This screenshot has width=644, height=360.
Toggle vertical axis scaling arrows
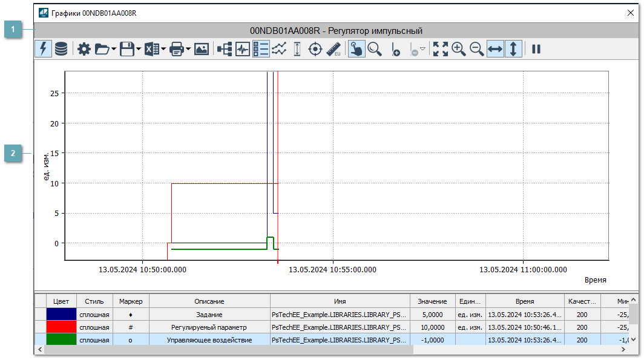click(513, 50)
